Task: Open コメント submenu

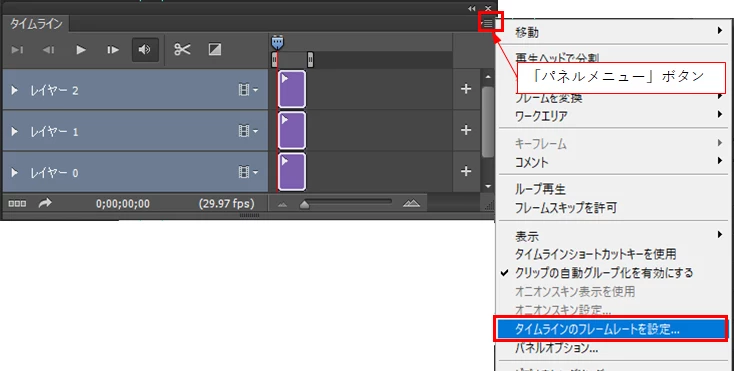Action: (x=613, y=162)
